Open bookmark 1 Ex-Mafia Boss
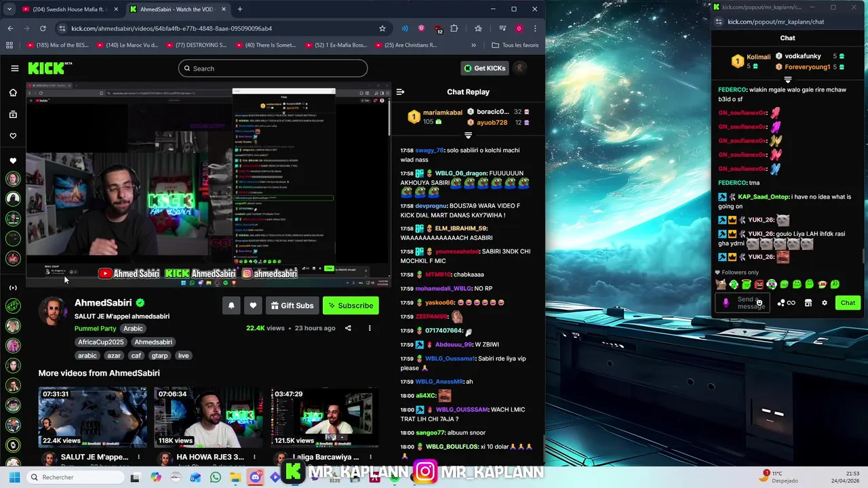Viewport: 868px width, 488px height. tap(336, 45)
